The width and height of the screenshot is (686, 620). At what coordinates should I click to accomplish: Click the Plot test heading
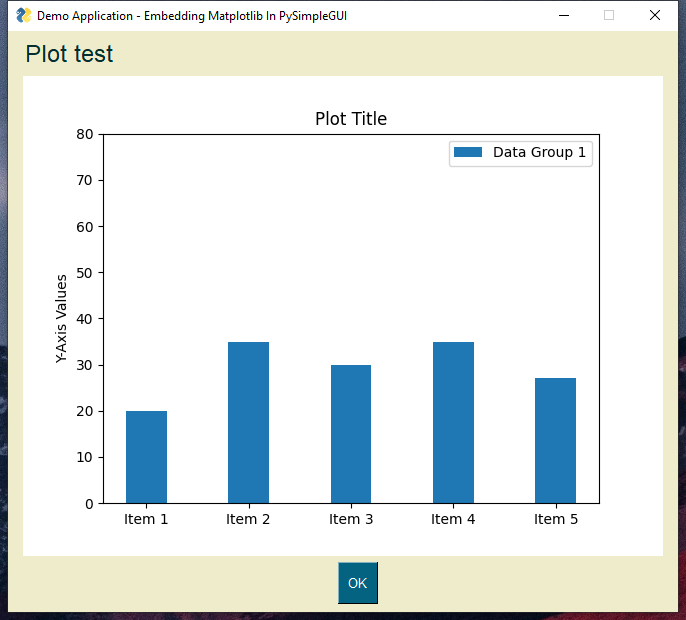coord(69,54)
